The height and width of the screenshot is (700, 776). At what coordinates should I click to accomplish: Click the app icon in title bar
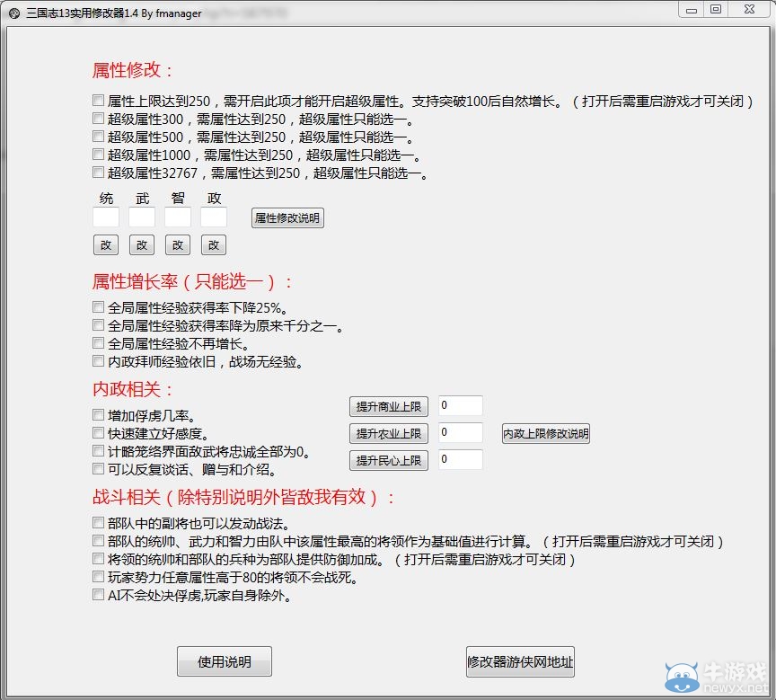tap(14, 13)
